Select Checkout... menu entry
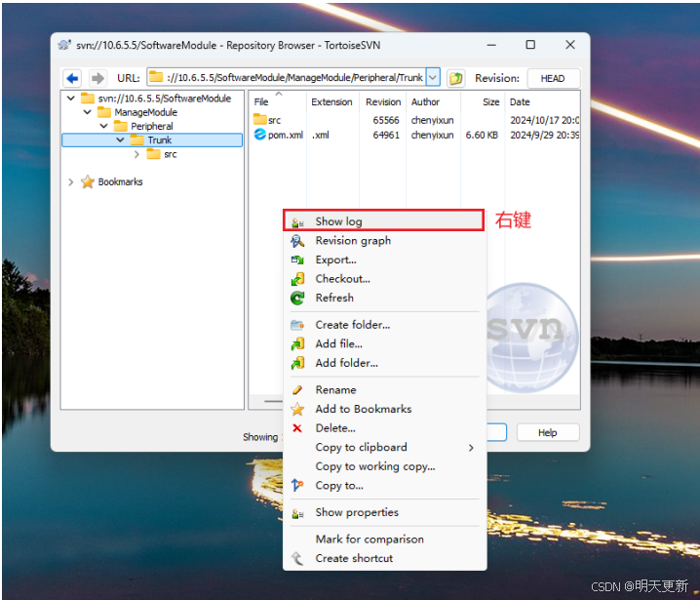This screenshot has width=700, height=600. 384,279
